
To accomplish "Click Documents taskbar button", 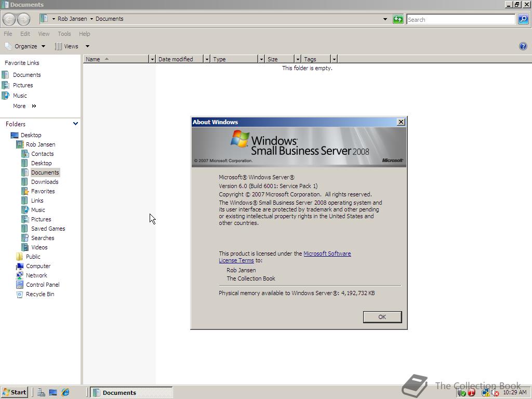I will (132, 393).
